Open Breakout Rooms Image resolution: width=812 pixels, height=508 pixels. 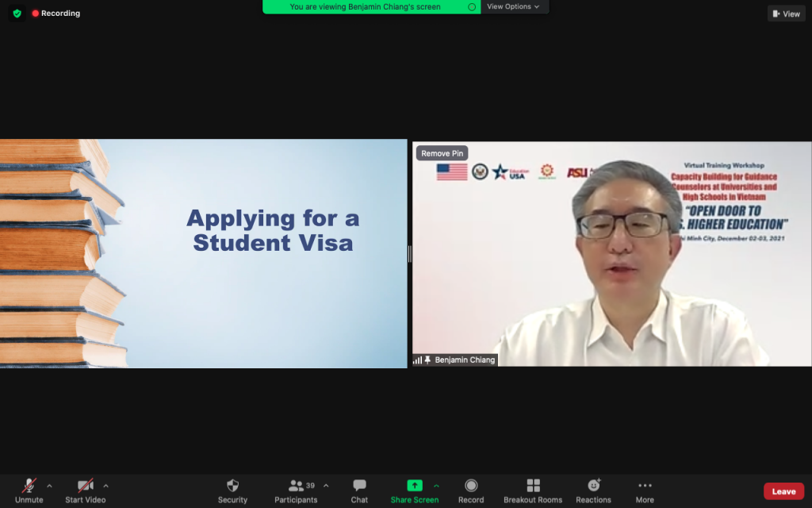point(533,491)
